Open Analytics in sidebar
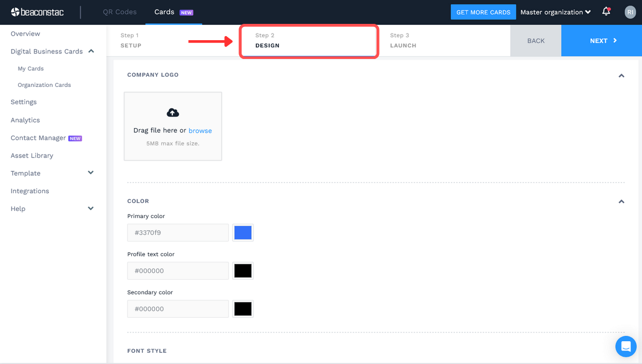 point(25,120)
